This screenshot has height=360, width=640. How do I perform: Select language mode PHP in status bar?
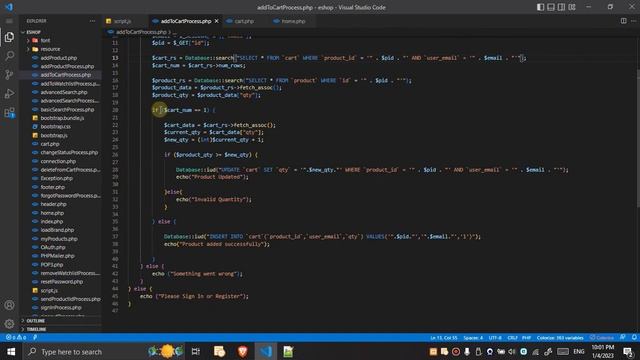point(527,338)
